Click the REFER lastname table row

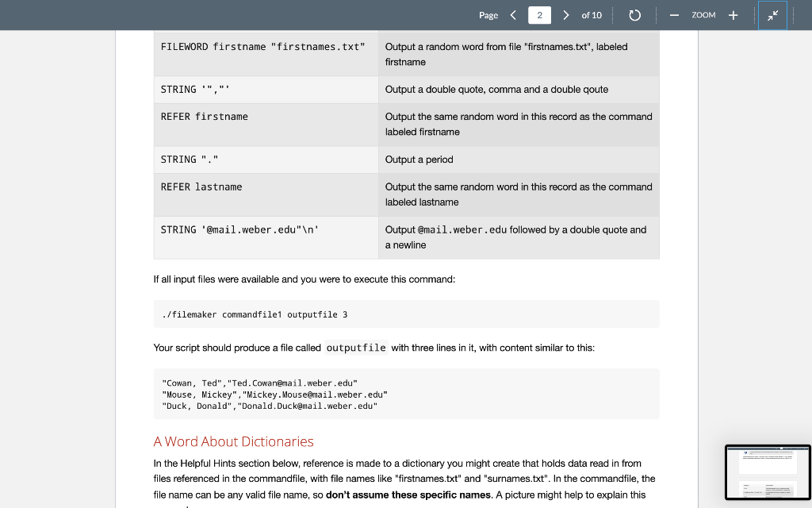[x=406, y=194]
